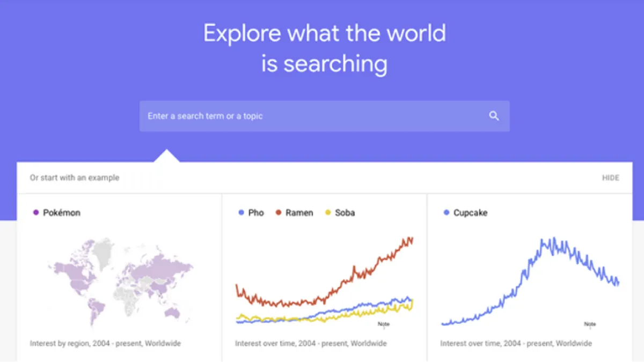Click the Note marker on the Cupcake chart
The height and width of the screenshot is (362, 644).
tap(590, 324)
